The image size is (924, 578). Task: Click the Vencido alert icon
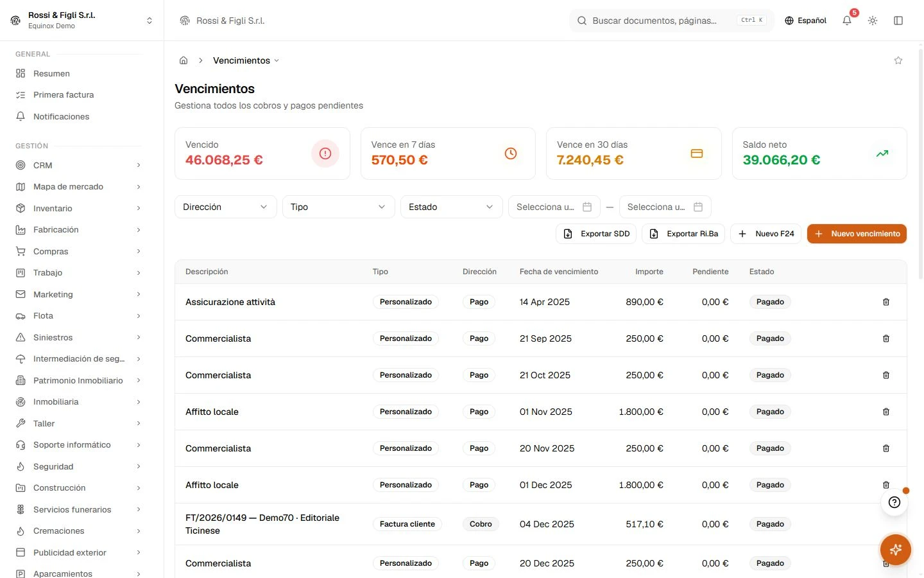[325, 153]
